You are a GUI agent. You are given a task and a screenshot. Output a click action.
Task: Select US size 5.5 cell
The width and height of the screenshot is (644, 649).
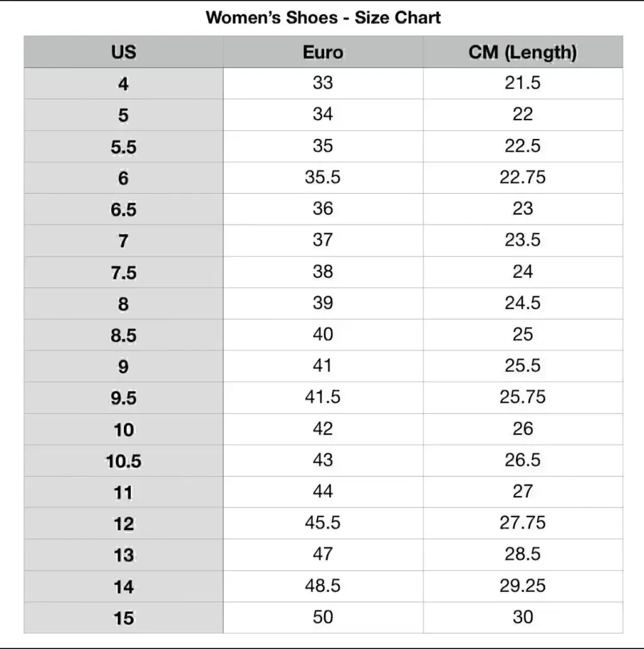(x=123, y=147)
